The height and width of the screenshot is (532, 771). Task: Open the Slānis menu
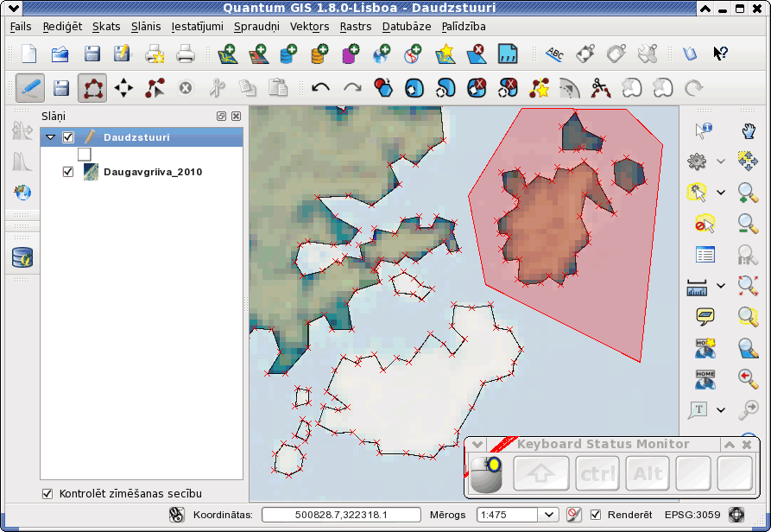(146, 27)
